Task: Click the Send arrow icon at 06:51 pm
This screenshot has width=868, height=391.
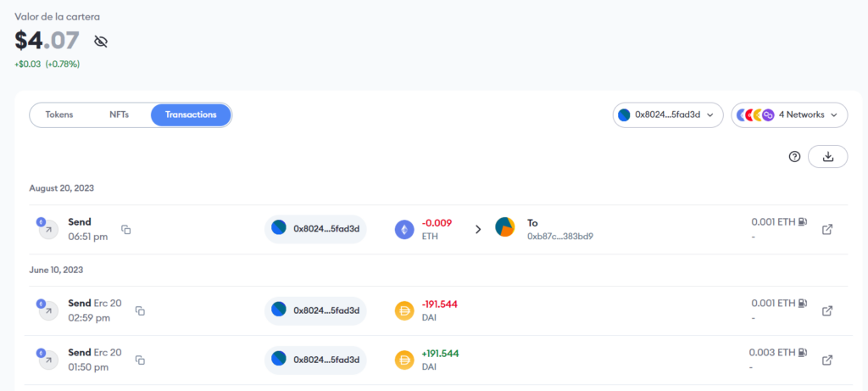Action: tap(47, 229)
